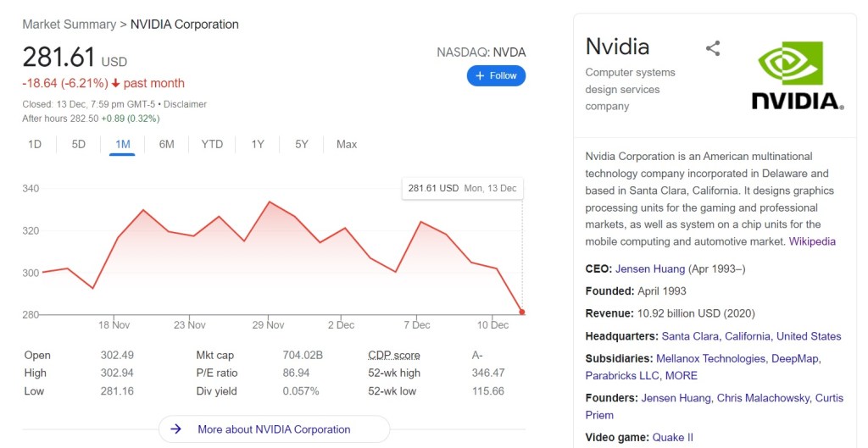Click the NVIDIA logo thumbnail

tap(798, 76)
